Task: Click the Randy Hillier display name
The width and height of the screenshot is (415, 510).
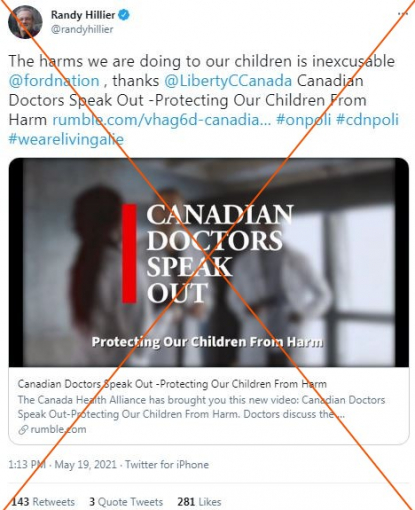Action: pos(83,15)
